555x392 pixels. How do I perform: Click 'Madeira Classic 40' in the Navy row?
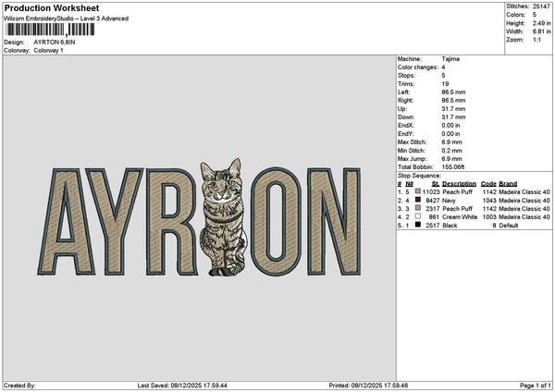coord(524,201)
